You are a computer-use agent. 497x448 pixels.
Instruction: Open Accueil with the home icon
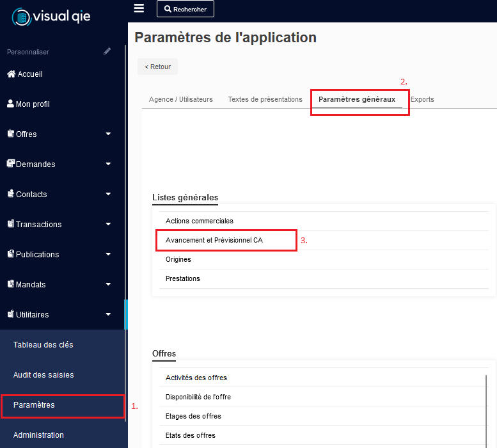(25, 74)
